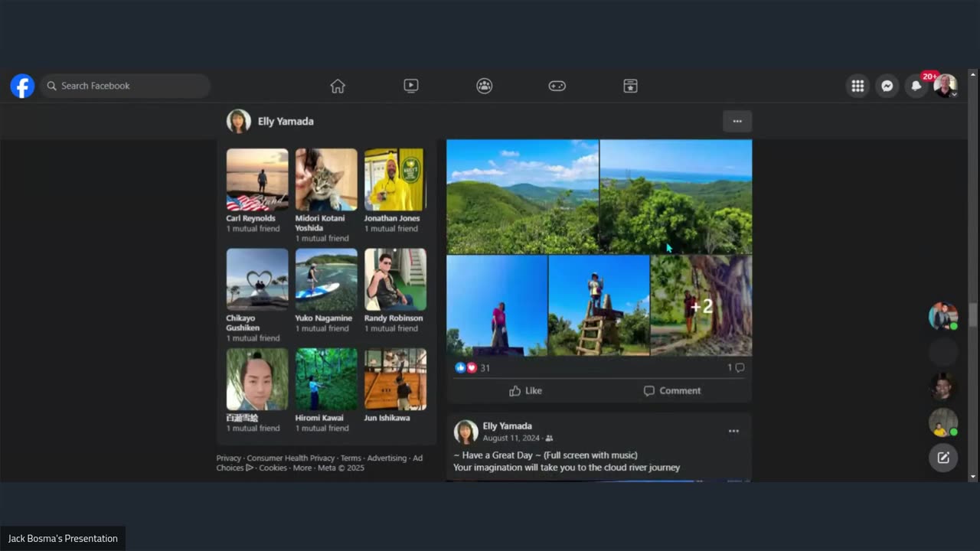980x551 pixels.
Task: Open the Notifications bell
Action: 916,86
